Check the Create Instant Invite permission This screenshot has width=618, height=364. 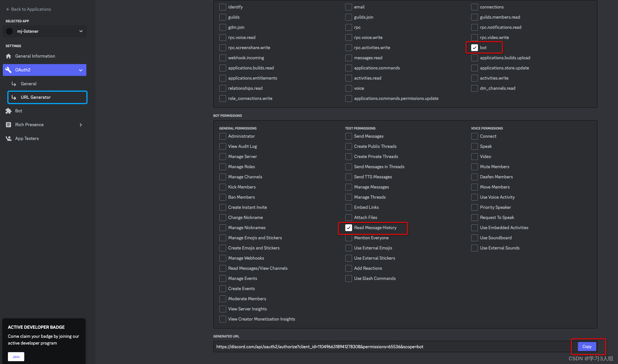click(x=222, y=207)
